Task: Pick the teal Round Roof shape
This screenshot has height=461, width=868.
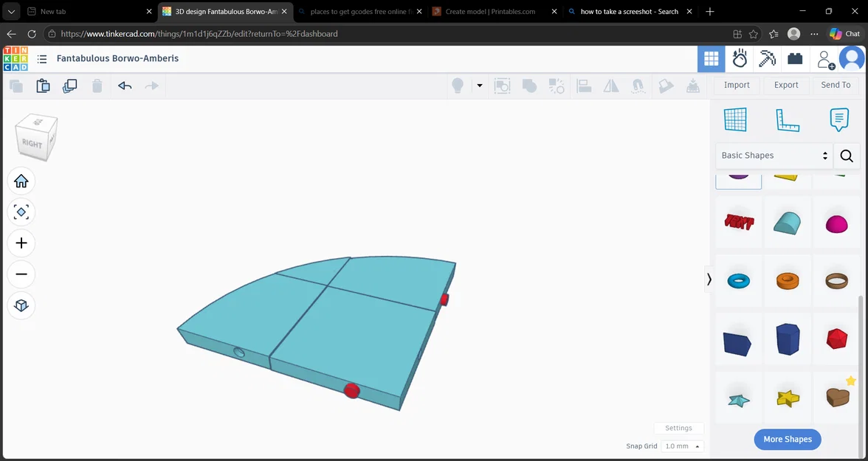Action: tap(787, 222)
